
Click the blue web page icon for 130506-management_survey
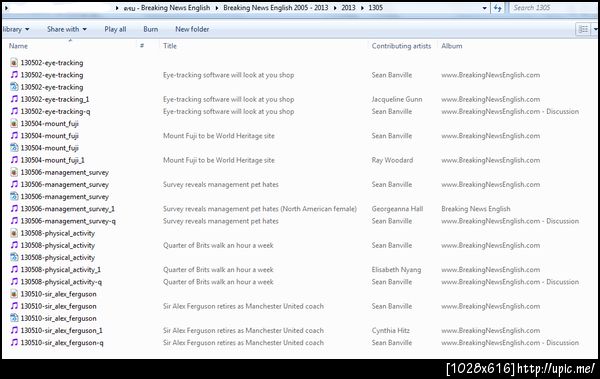(14, 196)
